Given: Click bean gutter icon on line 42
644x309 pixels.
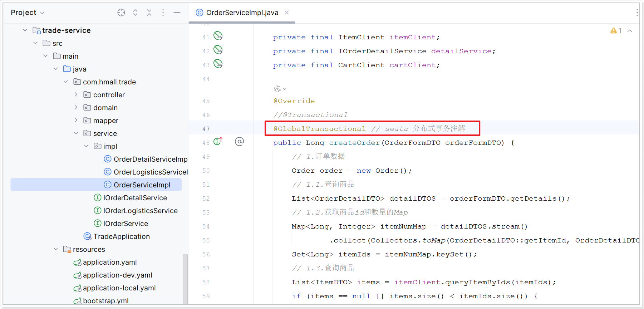Looking at the screenshot, I should [x=218, y=50].
